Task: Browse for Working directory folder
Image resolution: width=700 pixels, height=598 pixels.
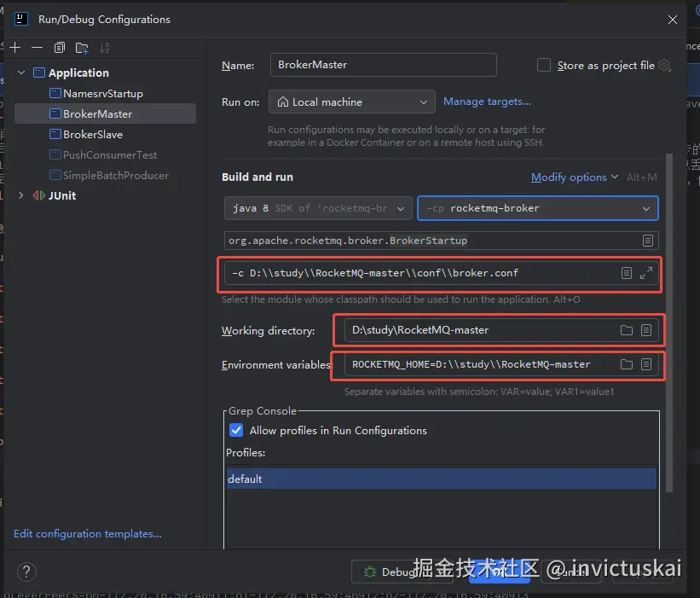Action: pos(627,330)
